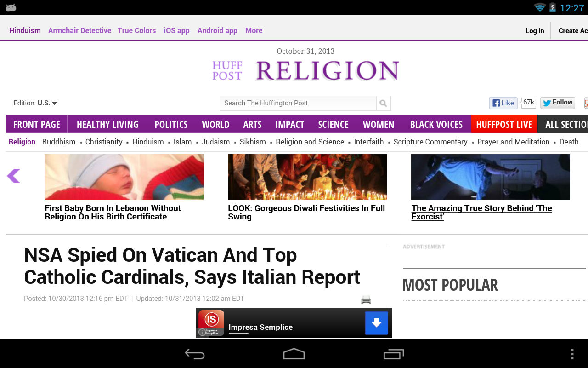Click the HuffPost Religion logo
This screenshot has height=368, width=588.
tap(305, 69)
